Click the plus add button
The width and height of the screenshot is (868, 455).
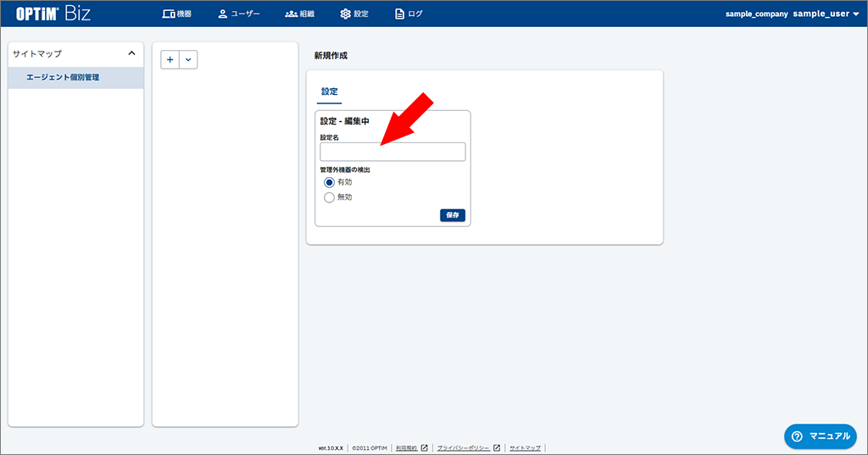[x=170, y=60]
